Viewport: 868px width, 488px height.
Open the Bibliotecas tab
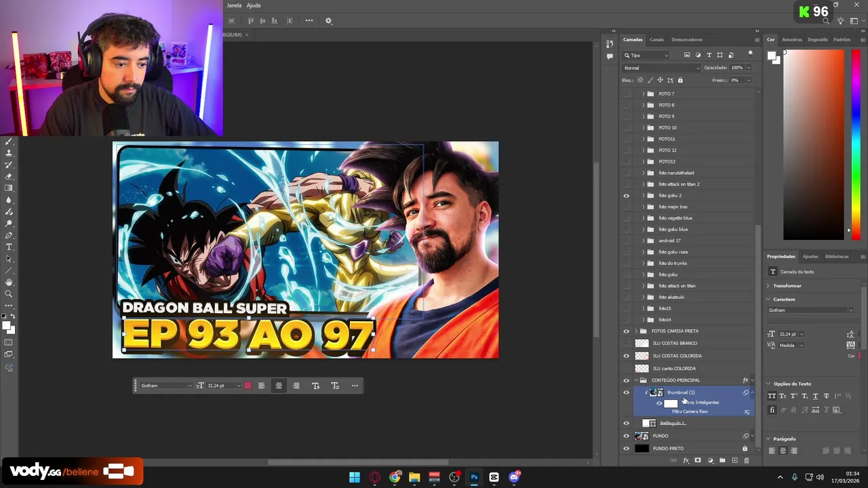click(837, 256)
